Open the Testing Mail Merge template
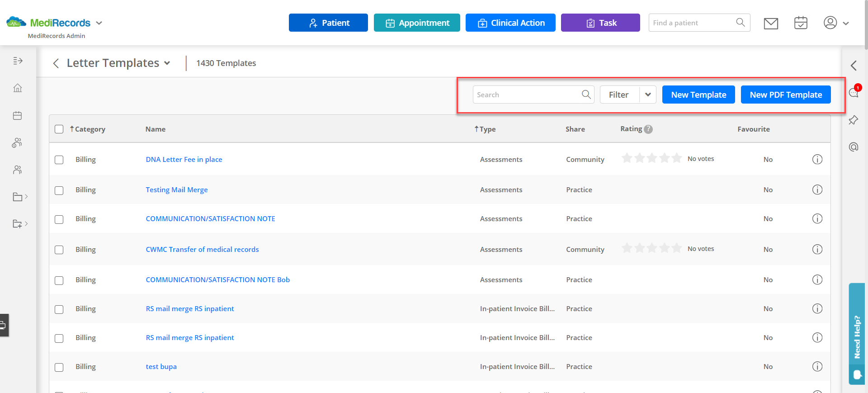Viewport: 868px width, 393px height. (177, 189)
